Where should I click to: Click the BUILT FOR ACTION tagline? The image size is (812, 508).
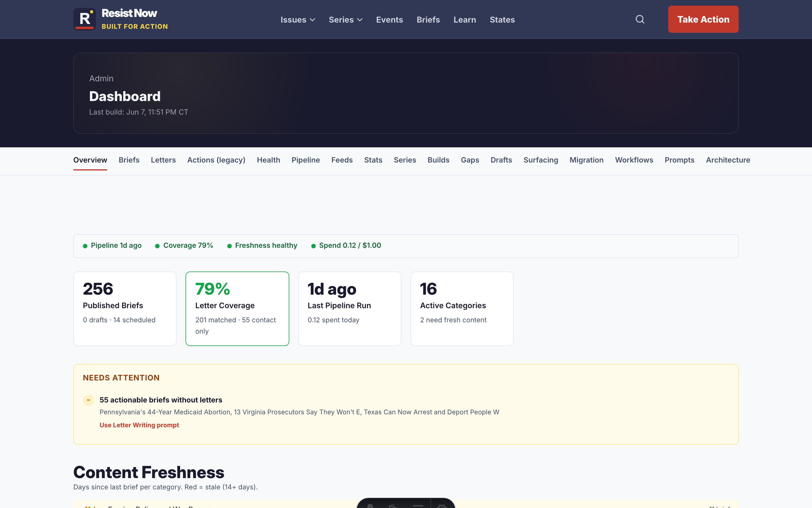[134, 27]
